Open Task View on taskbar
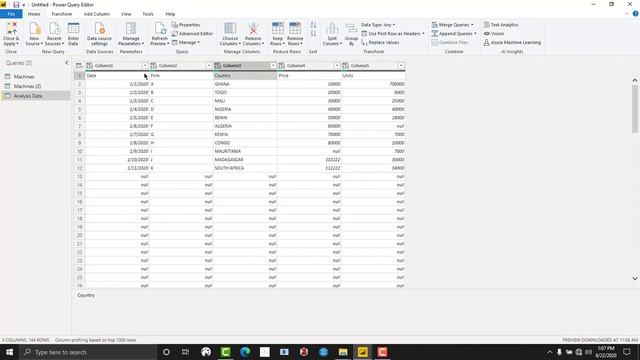This screenshot has height=360, width=640. coord(185,352)
